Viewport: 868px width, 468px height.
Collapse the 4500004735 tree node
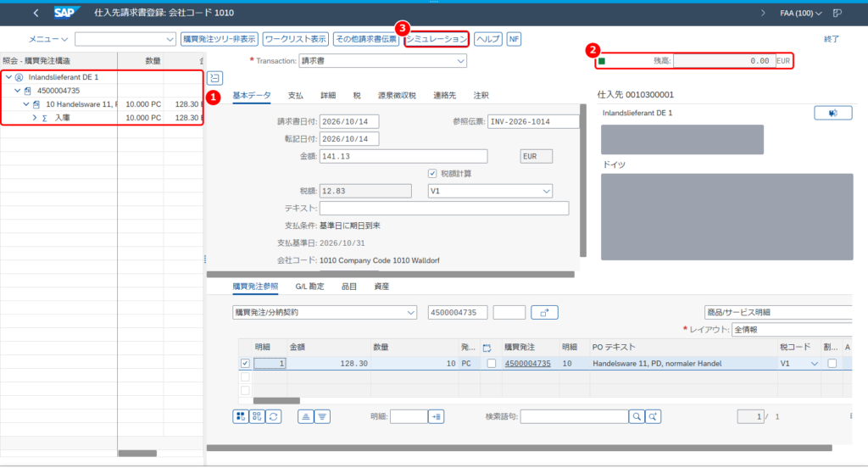[18, 91]
